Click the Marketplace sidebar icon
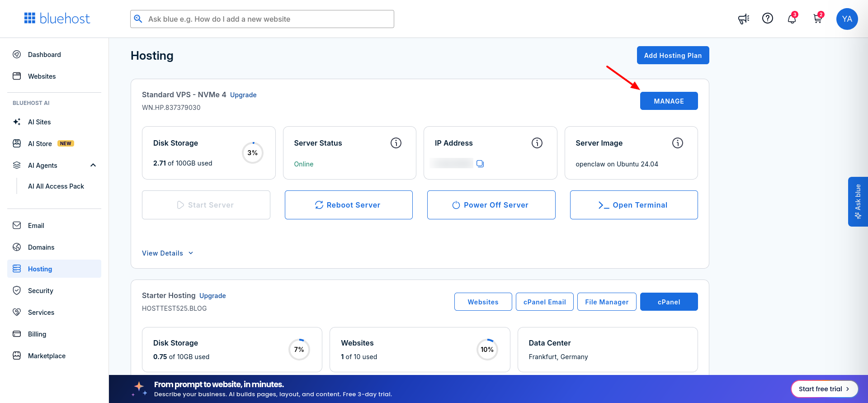Viewport: 868px width, 403px height. (x=17, y=356)
